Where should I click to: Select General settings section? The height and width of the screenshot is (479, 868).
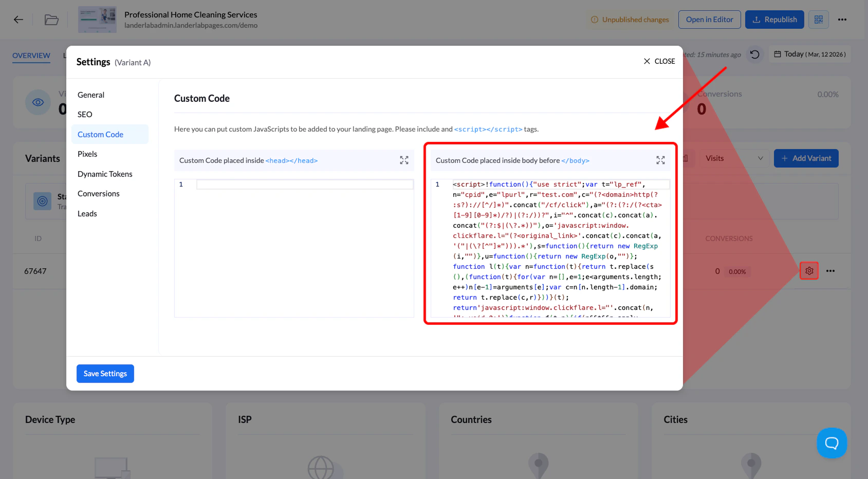point(109,95)
